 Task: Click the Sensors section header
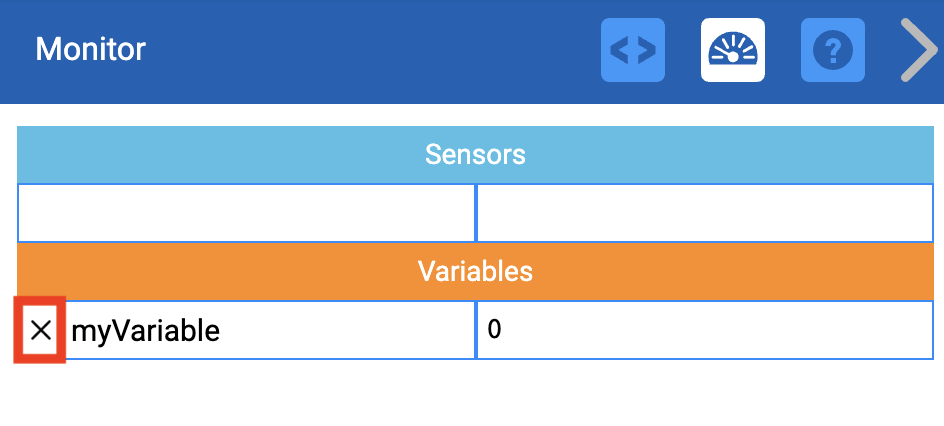[475, 155]
